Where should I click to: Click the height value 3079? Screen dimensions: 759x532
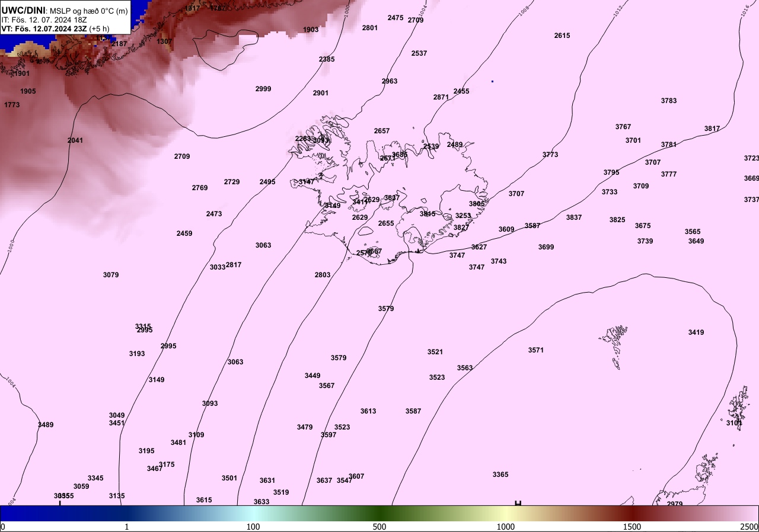click(x=111, y=275)
